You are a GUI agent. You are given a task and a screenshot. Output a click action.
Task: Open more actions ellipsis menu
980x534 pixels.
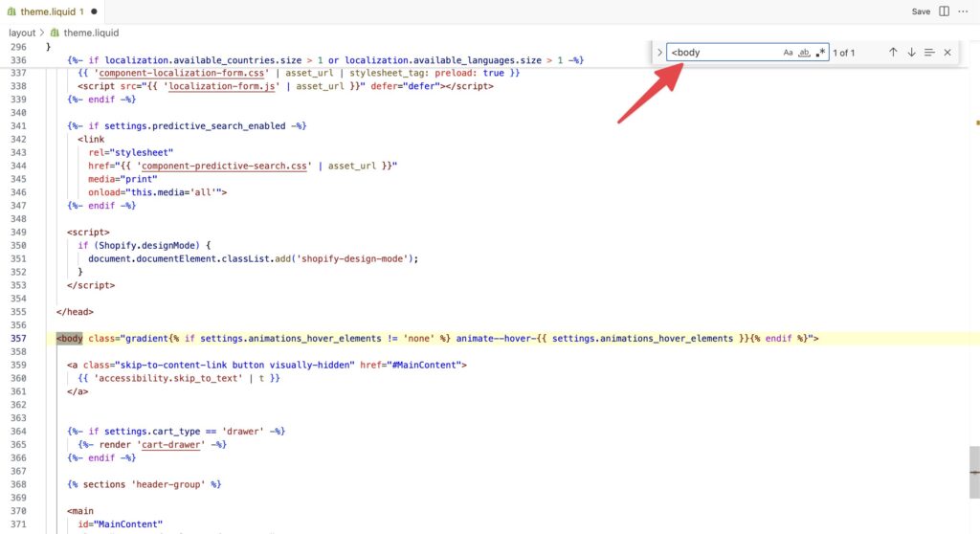[x=963, y=11]
